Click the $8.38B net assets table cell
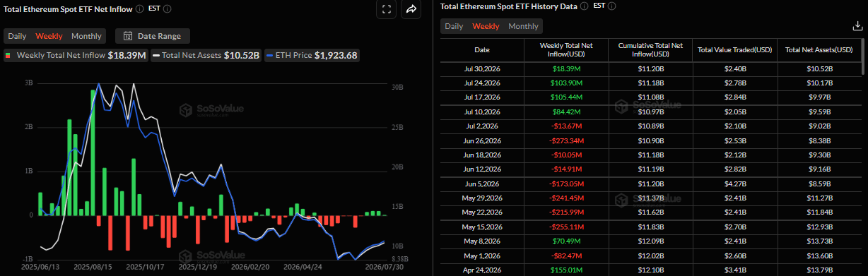 pyautogui.click(x=819, y=140)
